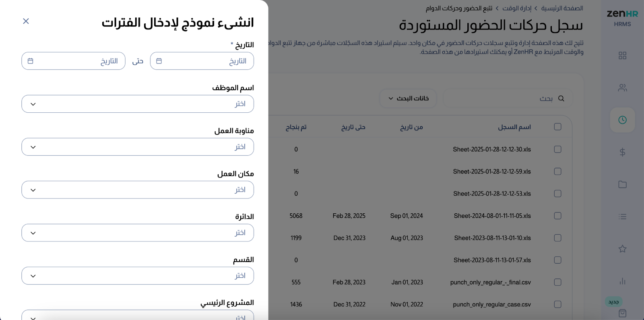Sort by من تاريخ column header
This screenshot has height=320, width=644.
(411, 127)
